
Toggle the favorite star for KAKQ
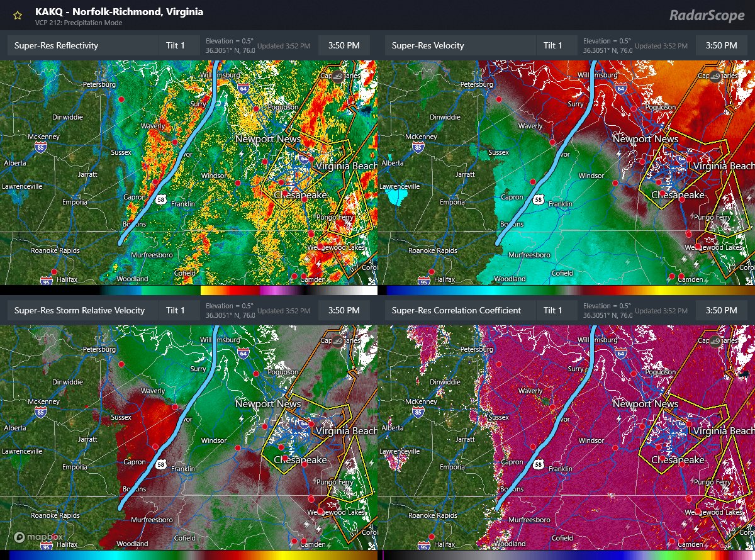(x=18, y=16)
